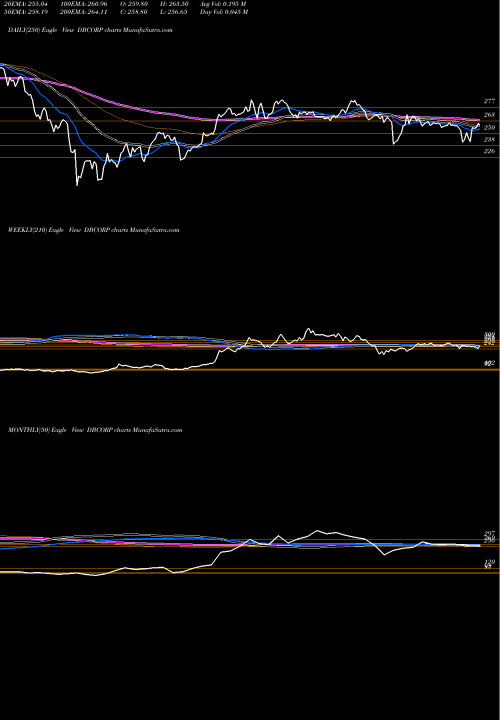Click the 'WEEKLY(210) Eagle View DBCORP' chart title
This screenshot has width=500, height=720.
(x=94, y=230)
